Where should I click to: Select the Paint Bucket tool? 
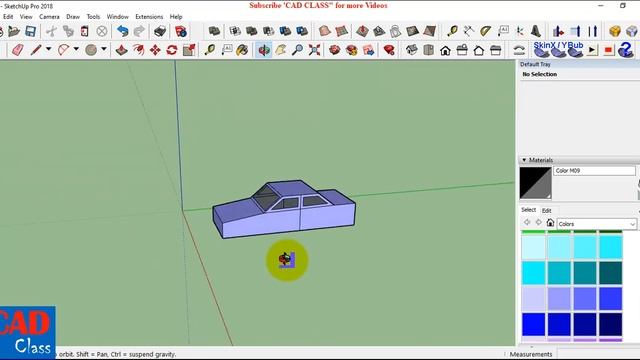[x=242, y=50]
